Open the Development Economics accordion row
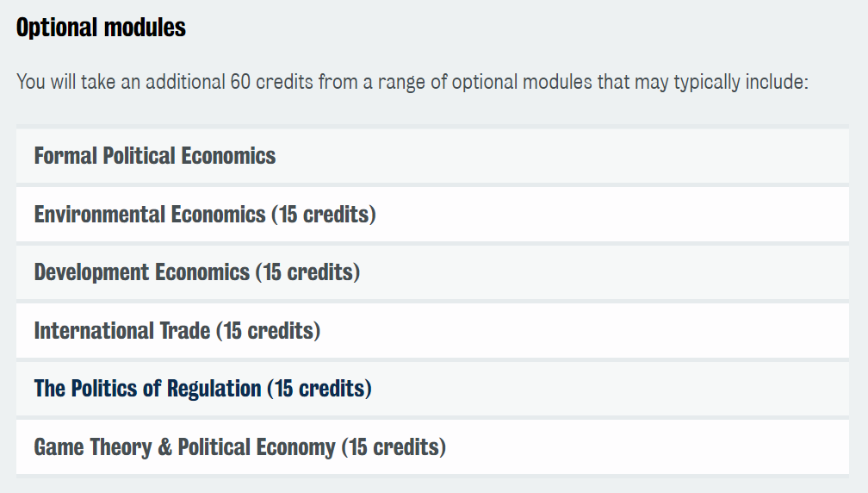 click(432, 272)
